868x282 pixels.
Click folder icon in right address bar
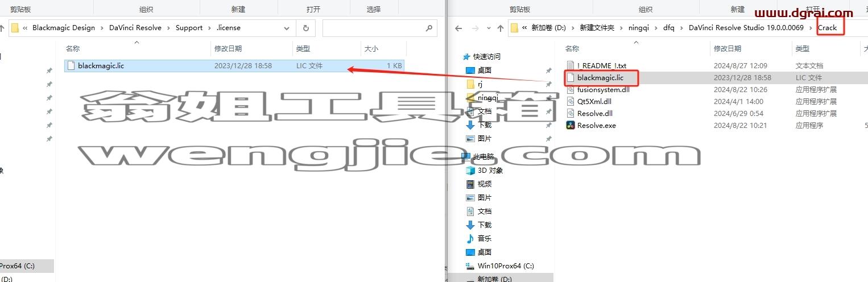[x=515, y=28]
